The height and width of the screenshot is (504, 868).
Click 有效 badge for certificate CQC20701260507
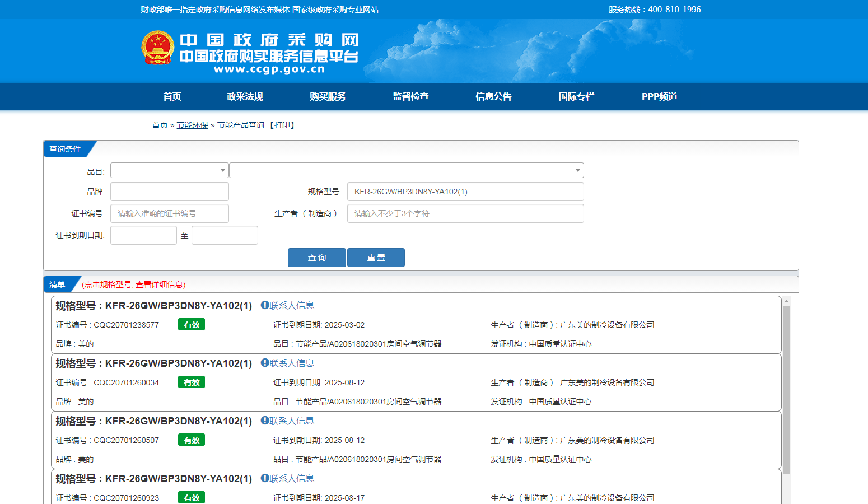tap(192, 440)
